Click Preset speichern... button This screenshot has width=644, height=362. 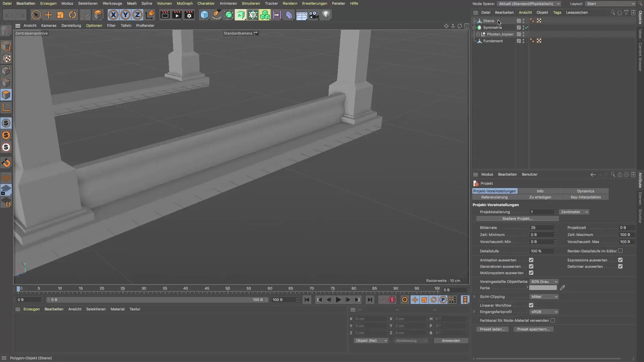[x=533, y=329]
